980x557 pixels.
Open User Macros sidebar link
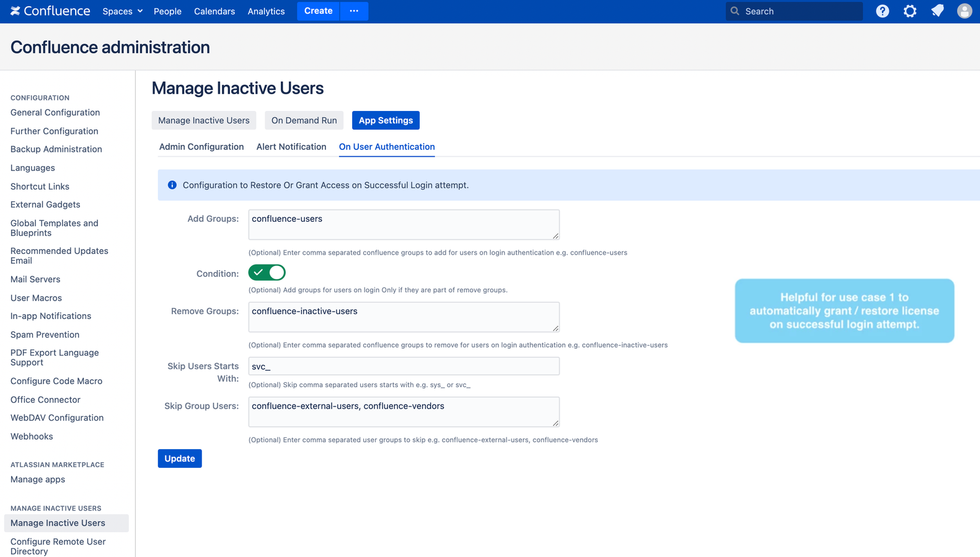(36, 298)
